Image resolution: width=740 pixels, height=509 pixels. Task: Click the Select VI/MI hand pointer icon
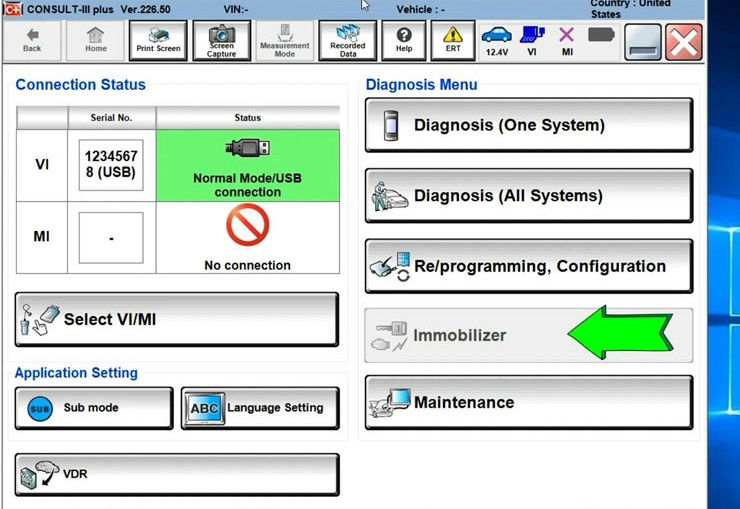(x=39, y=320)
